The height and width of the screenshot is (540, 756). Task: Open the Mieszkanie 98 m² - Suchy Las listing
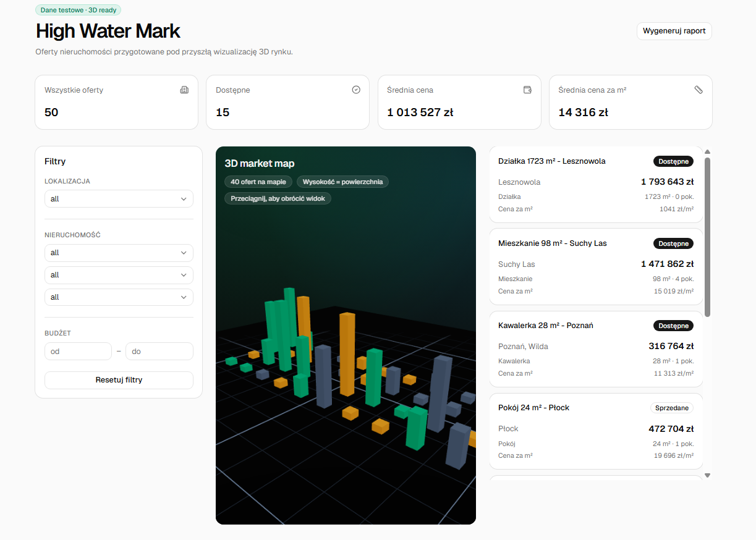point(596,267)
